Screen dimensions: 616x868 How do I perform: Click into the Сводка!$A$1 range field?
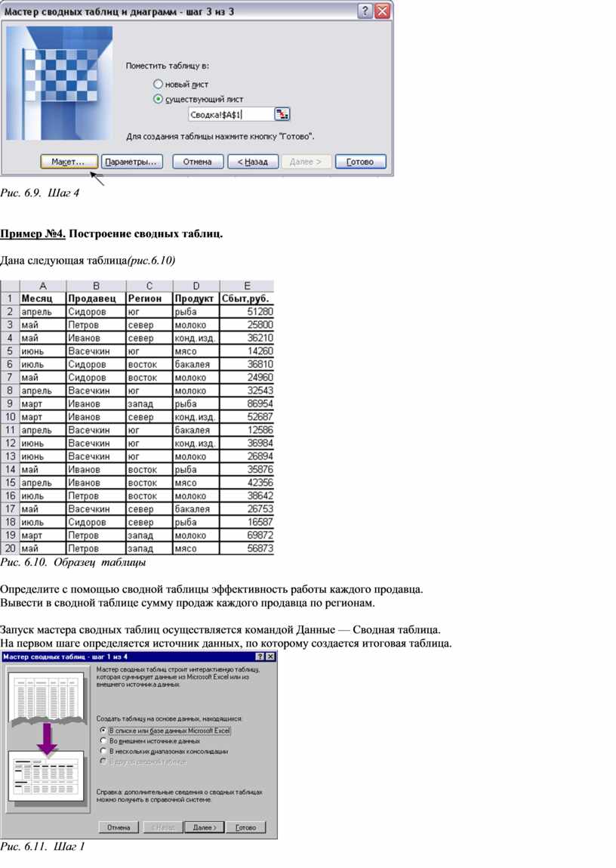[x=231, y=115]
